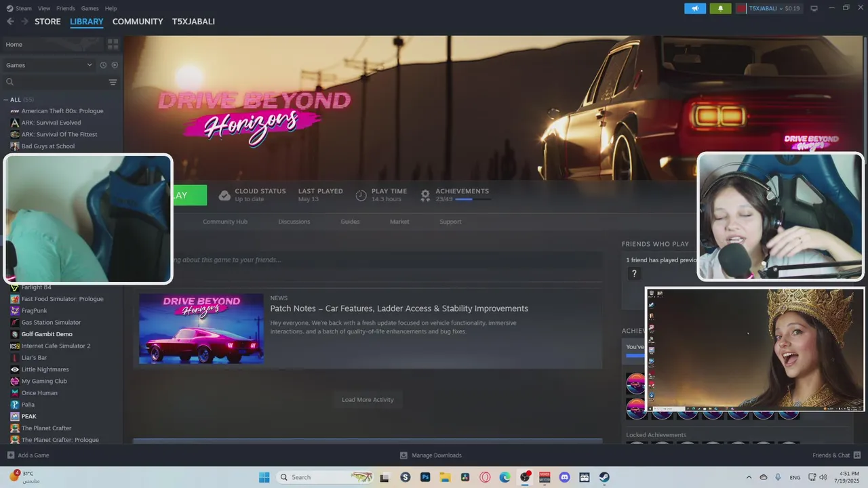Open File Explorer from the taskbar

tap(445, 477)
